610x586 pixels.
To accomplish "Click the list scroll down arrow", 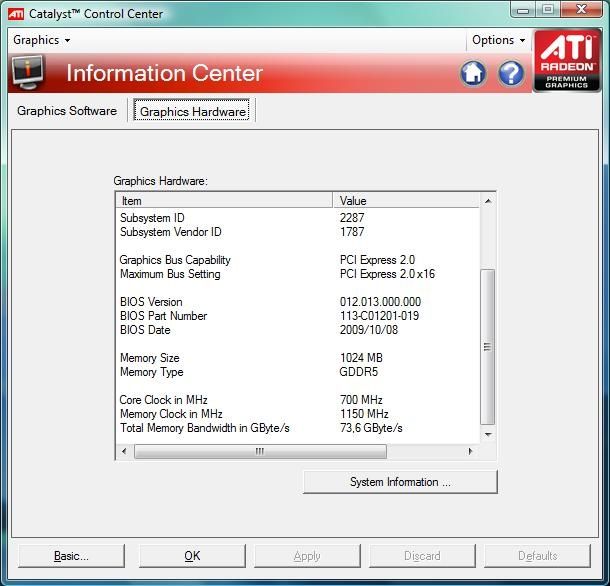I will point(488,434).
